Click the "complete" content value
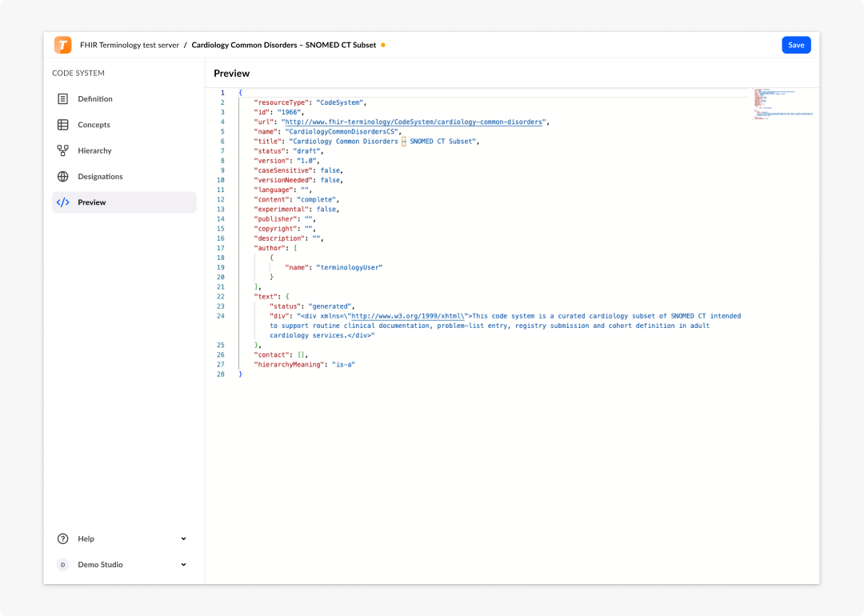This screenshot has height=616, width=864. [x=316, y=199]
